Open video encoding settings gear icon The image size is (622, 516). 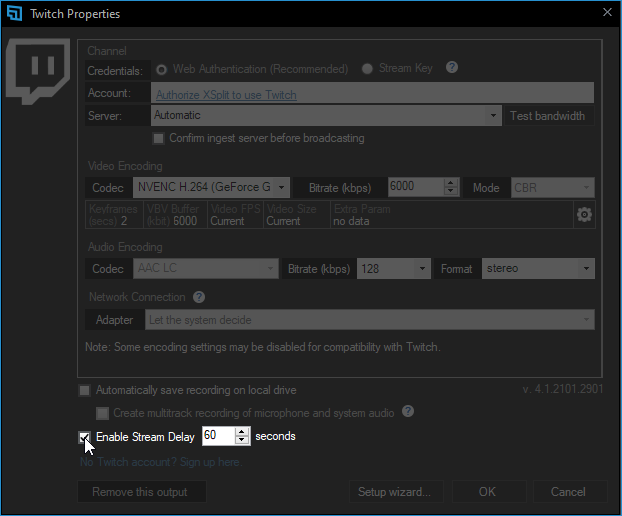[584, 215]
